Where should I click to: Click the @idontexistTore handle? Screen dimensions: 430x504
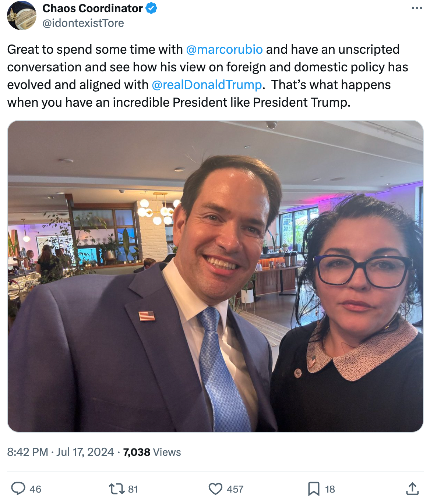[x=83, y=23]
